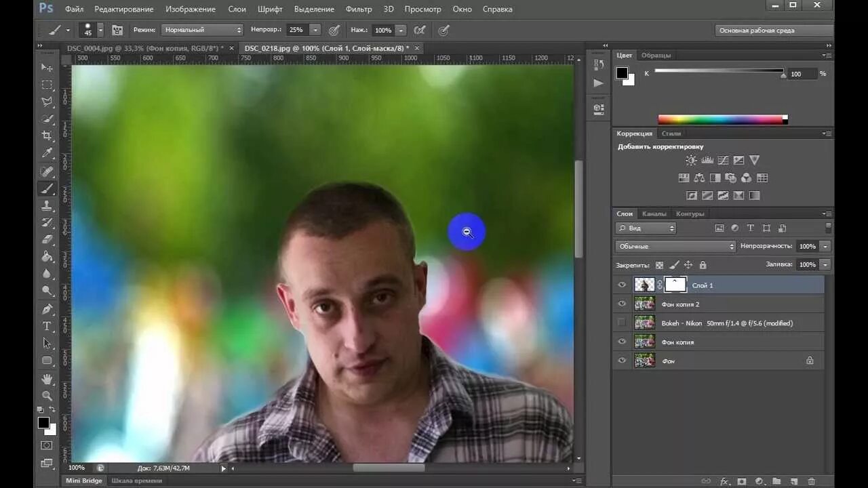Select the Crop tool
This screenshot has height=488, width=868.
coord(47,136)
